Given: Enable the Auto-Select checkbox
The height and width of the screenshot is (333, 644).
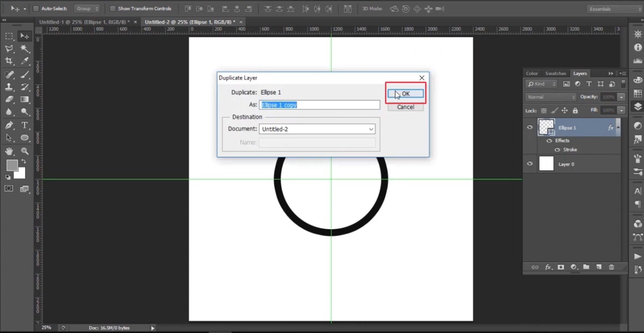Looking at the screenshot, I should (36, 9).
